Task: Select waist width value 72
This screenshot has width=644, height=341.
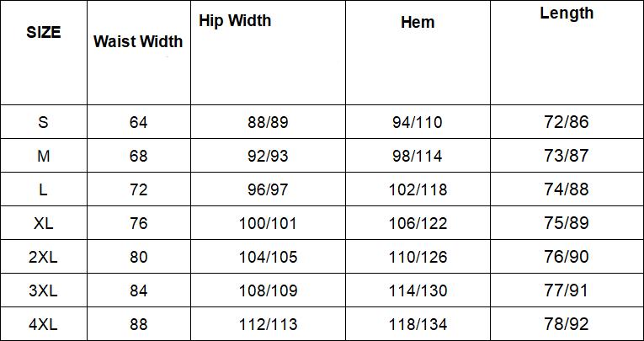Action: pyautogui.click(x=139, y=190)
